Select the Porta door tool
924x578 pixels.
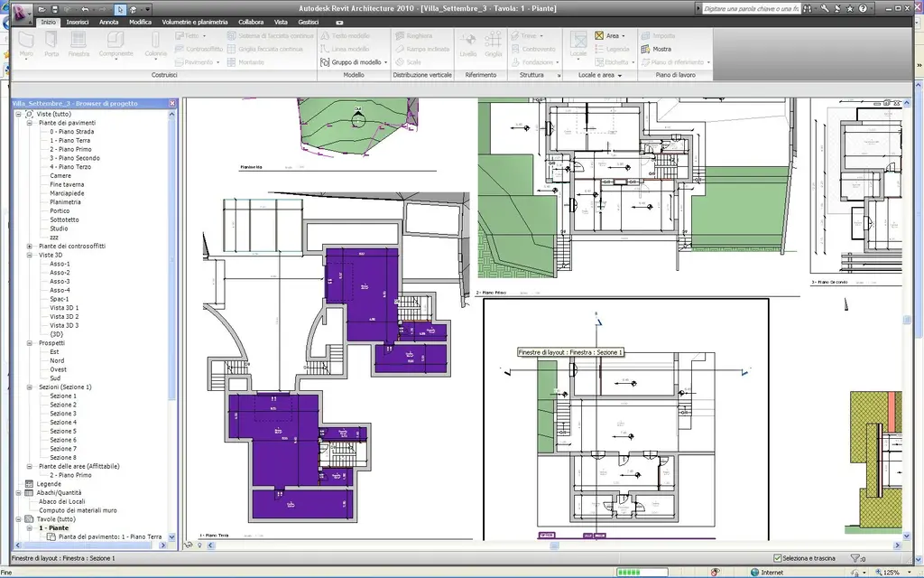click(x=51, y=45)
